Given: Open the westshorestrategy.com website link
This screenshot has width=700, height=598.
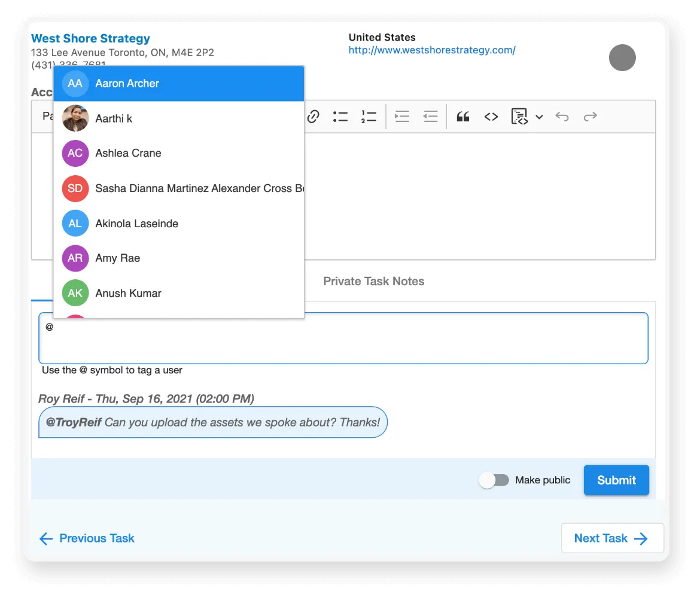Looking at the screenshot, I should coord(431,50).
